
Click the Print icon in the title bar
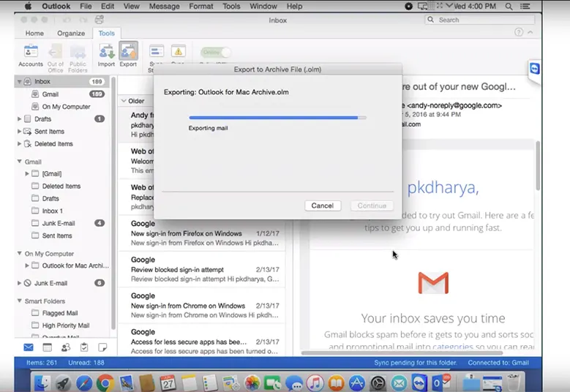pos(99,20)
